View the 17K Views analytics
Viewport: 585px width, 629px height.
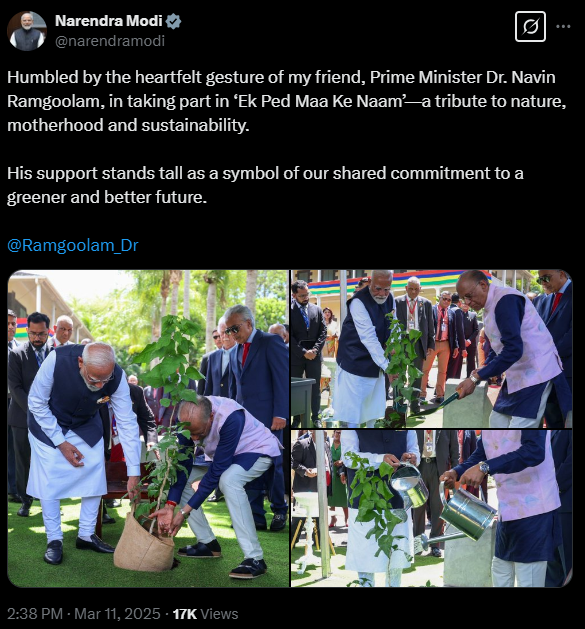pyautogui.click(x=205, y=614)
